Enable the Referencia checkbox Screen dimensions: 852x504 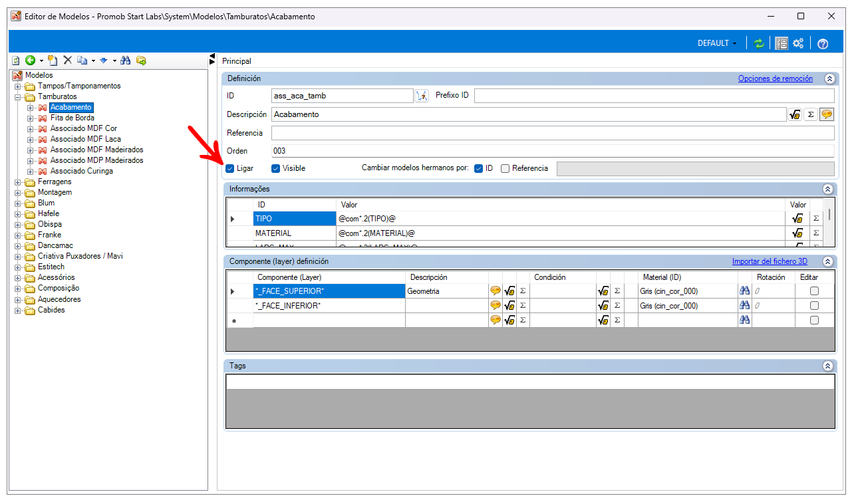[505, 168]
